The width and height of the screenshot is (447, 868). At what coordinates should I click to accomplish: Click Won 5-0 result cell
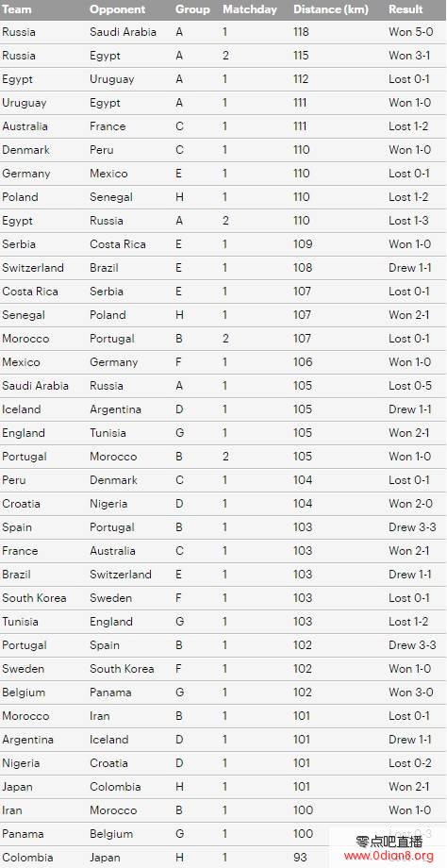[x=410, y=32]
